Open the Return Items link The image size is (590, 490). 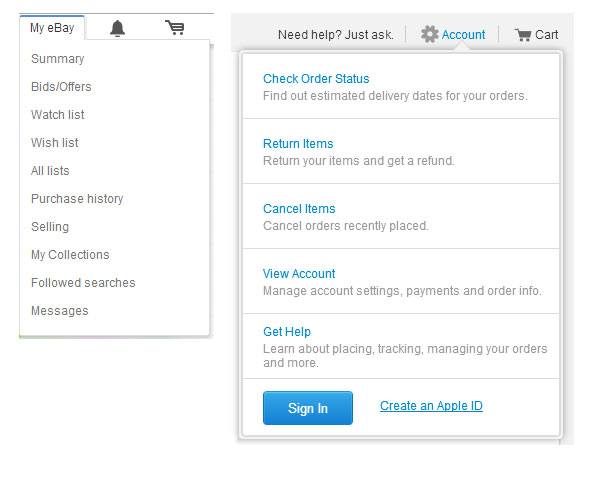298,144
